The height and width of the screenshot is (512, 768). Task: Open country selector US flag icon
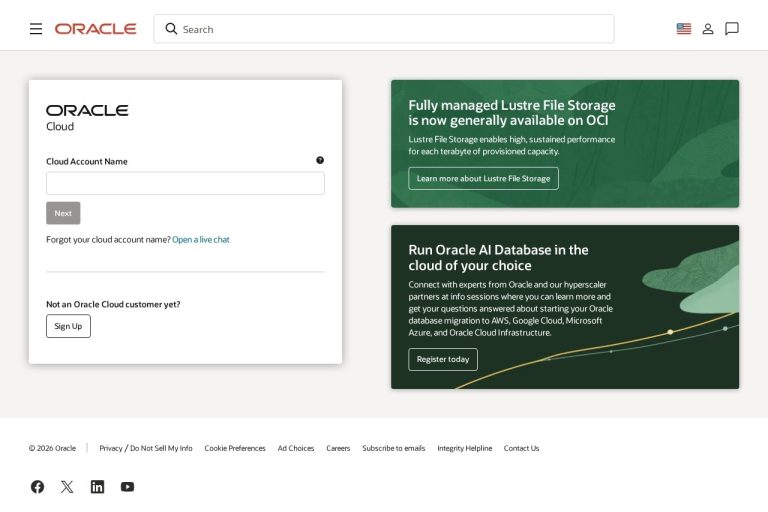[x=684, y=29]
